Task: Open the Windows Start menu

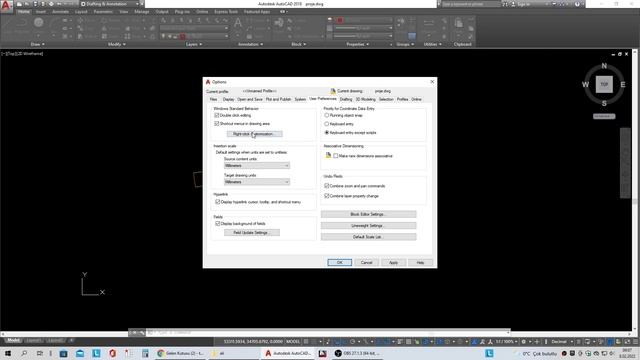Action: point(8,353)
